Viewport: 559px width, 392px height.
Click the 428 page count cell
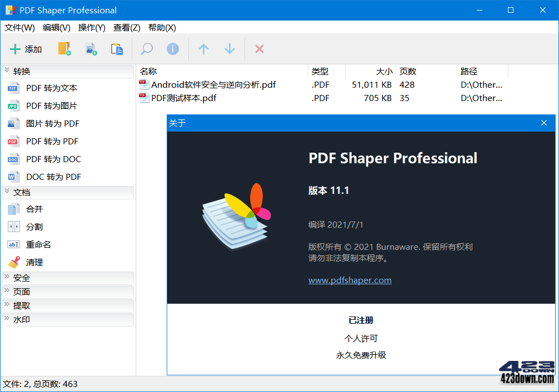(x=407, y=85)
